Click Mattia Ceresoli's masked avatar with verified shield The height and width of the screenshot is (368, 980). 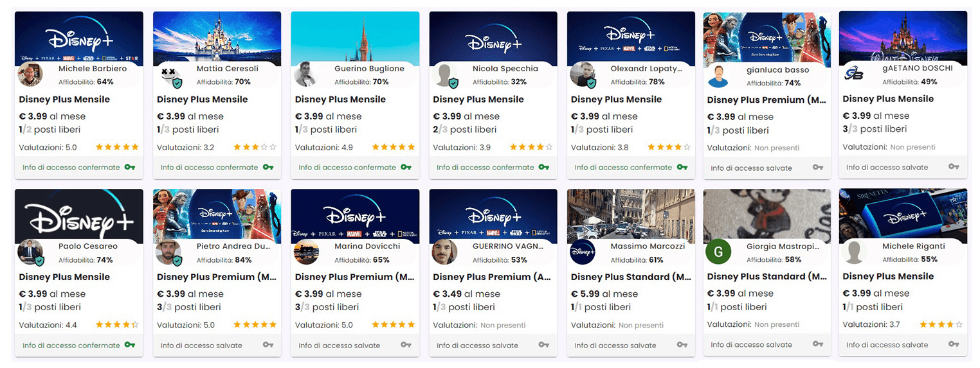pos(168,75)
